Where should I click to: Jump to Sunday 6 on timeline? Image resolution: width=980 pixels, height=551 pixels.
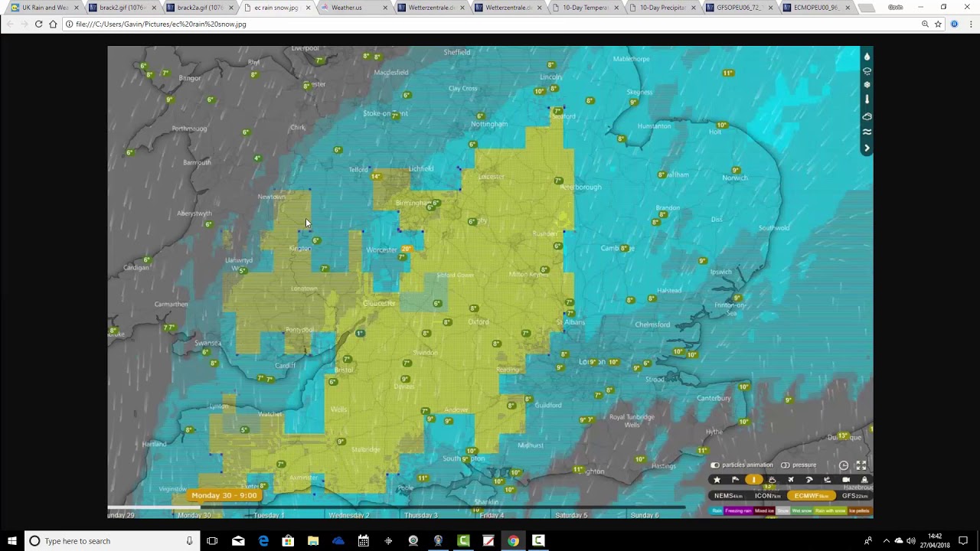645,516
